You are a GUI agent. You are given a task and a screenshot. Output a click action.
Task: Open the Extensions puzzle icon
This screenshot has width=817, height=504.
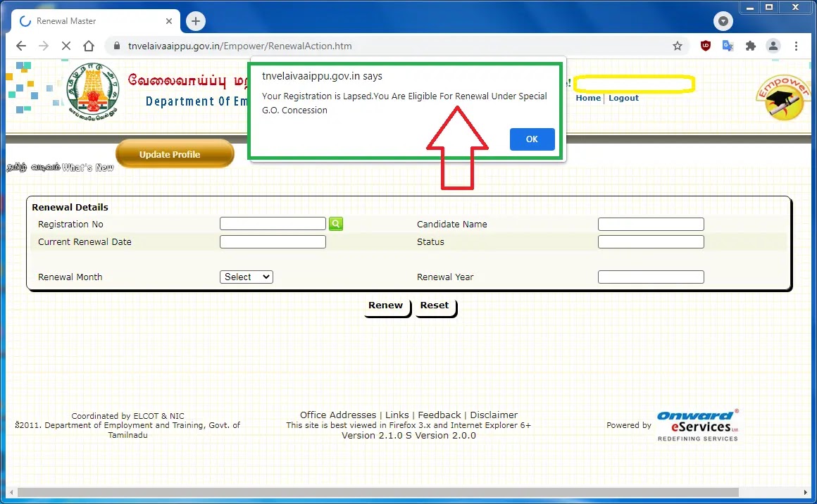click(750, 46)
